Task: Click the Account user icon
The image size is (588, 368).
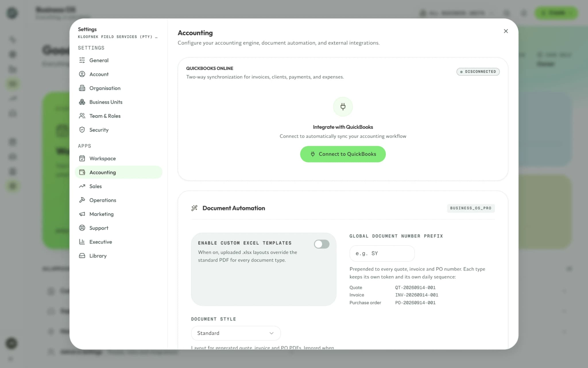Action: click(x=82, y=74)
